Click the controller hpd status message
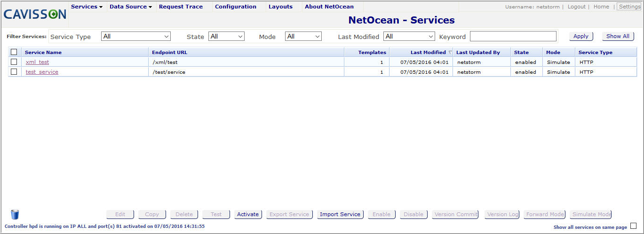Viewport: 644px width, 234px height. coord(104,226)
